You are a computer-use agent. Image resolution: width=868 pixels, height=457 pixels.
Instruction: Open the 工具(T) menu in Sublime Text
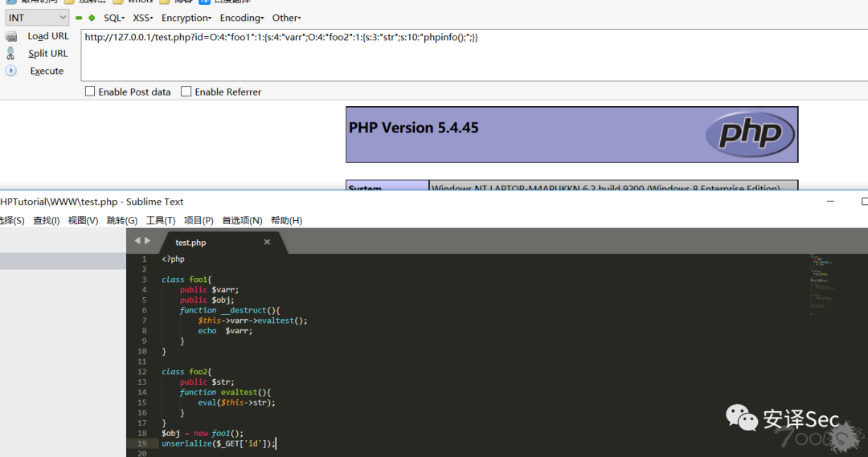[161, 220]
